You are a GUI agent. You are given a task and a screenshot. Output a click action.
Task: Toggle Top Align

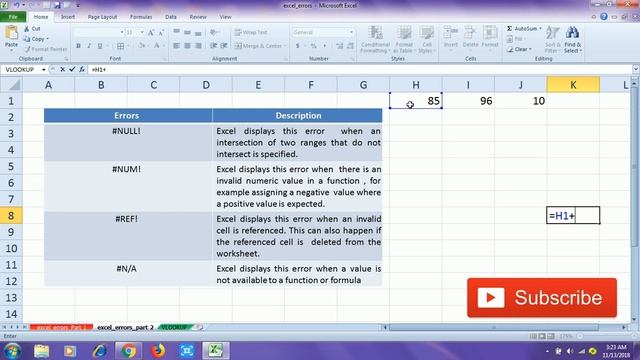[176, 32]
